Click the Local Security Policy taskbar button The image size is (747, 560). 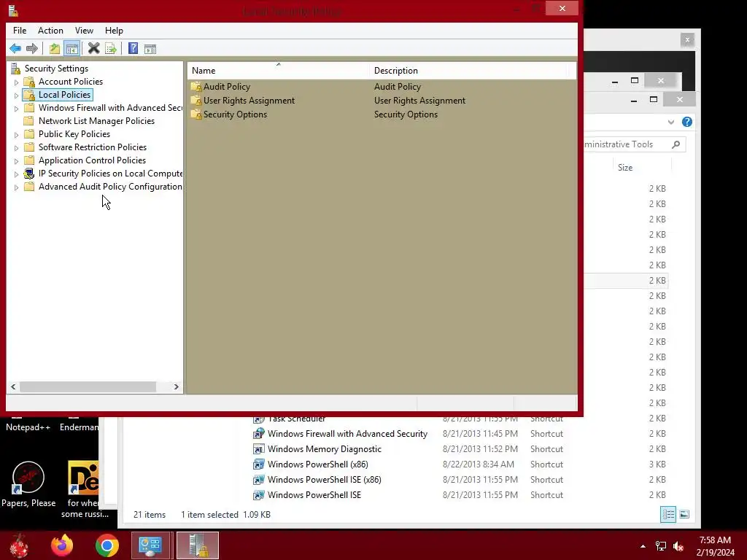tap(197, 545)
